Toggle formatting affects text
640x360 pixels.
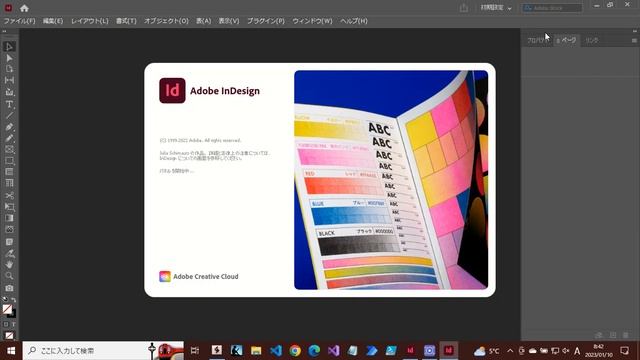tap(13, 324)
